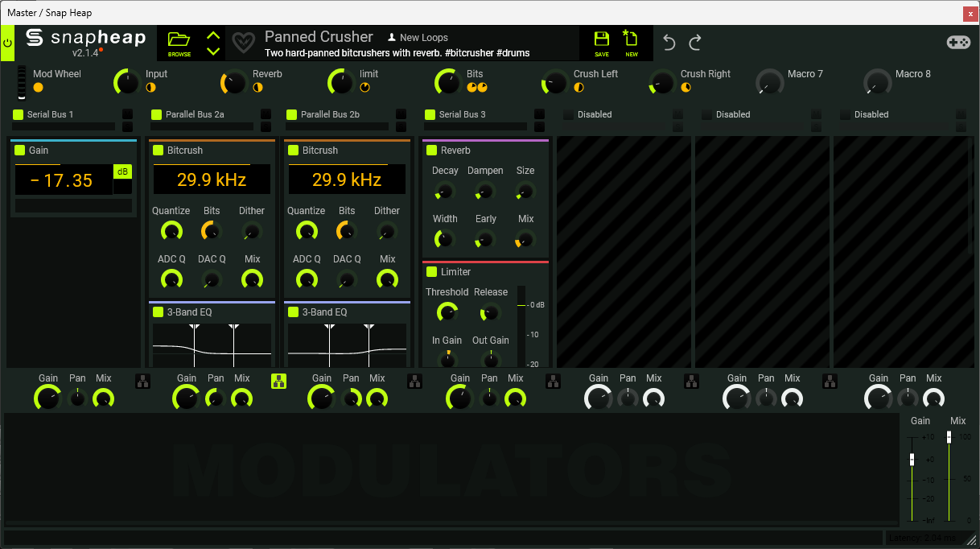Toggle the plugin power button
The image size is (980, 549).
pos(8,42)
